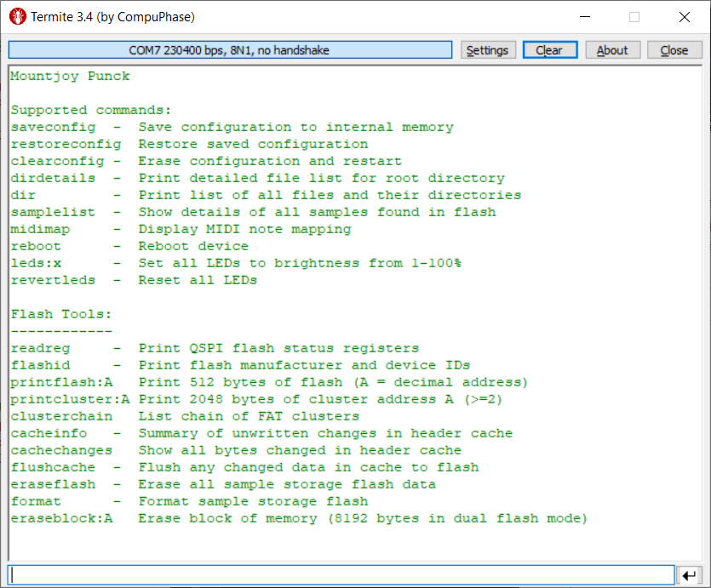Viewport: 711px width, 588px height.
Task: Click the 'Flash Tools:' heading
Action: tap(61, 314)
